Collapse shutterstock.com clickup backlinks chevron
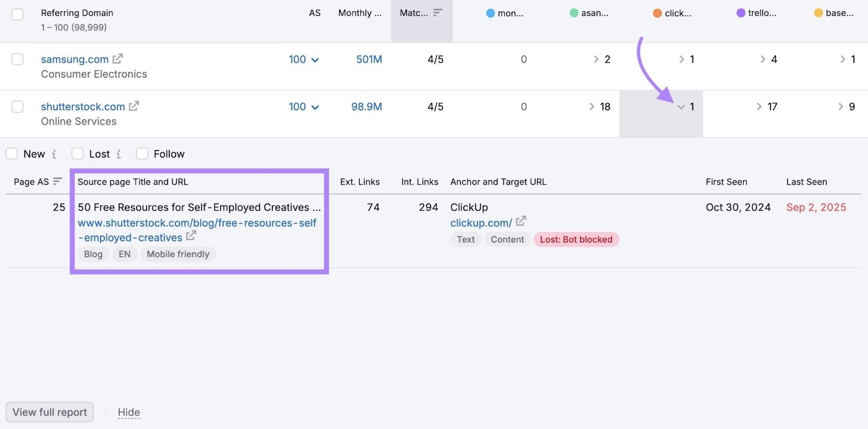The width and height of the screenshot is (868, 429). [681, 107]
